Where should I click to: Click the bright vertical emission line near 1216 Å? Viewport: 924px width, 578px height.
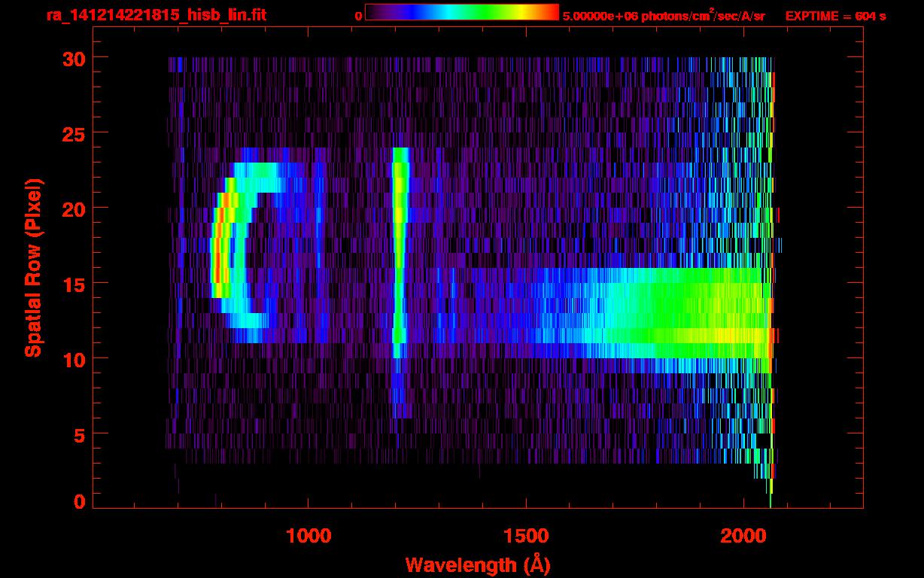tap(399, 252)
